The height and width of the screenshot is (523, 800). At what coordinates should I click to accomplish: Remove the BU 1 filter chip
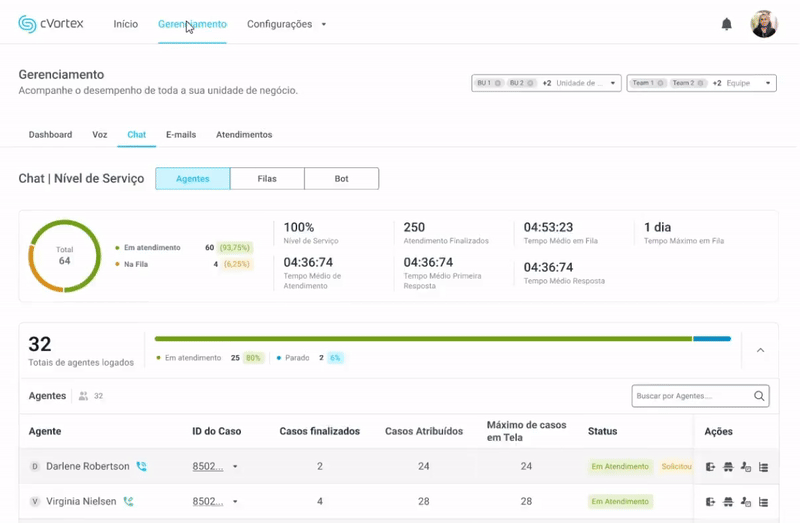498,83
